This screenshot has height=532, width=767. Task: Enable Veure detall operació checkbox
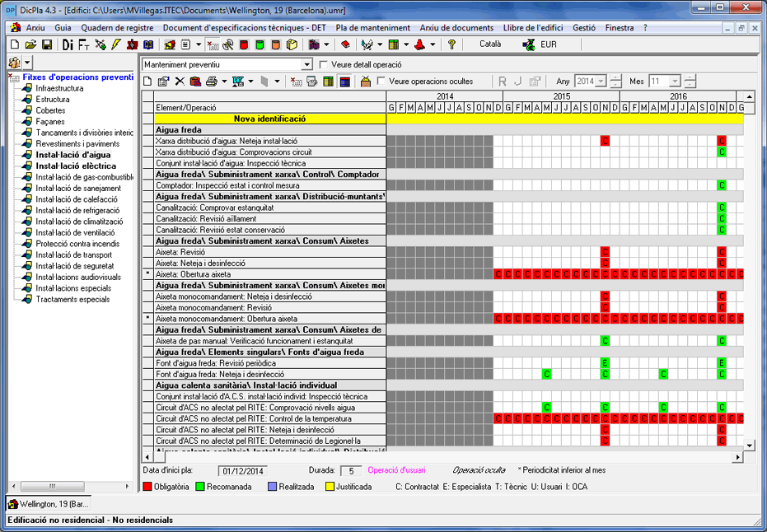pos(323,64)
